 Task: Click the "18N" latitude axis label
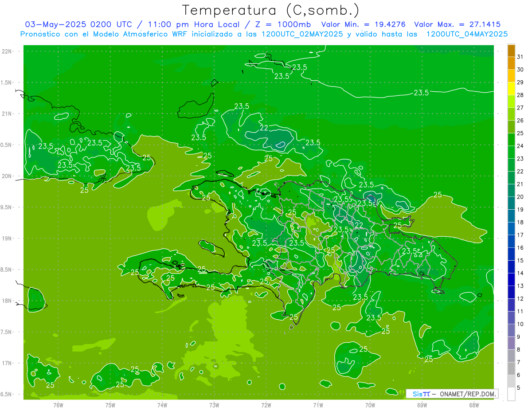[x=7, y=301]
